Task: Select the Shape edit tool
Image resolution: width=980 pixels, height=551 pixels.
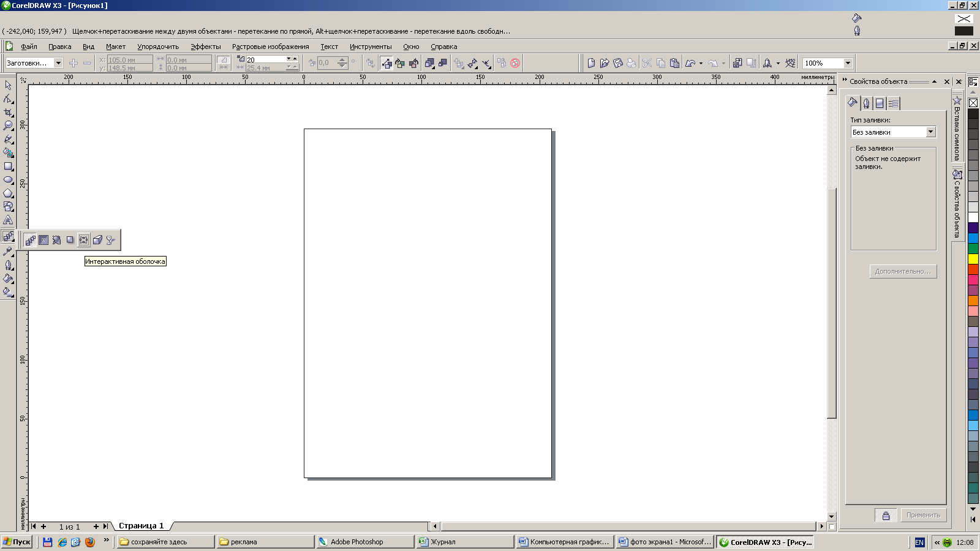Action: 8,99
